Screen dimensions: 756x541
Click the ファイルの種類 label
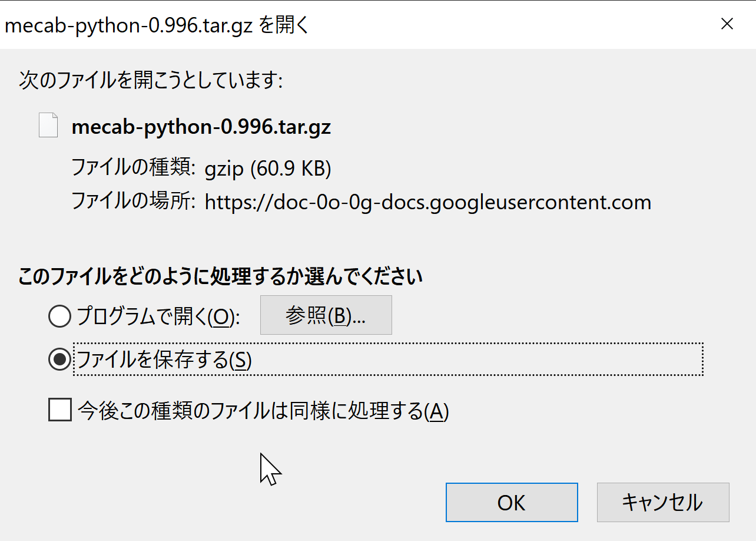point(133,168)
